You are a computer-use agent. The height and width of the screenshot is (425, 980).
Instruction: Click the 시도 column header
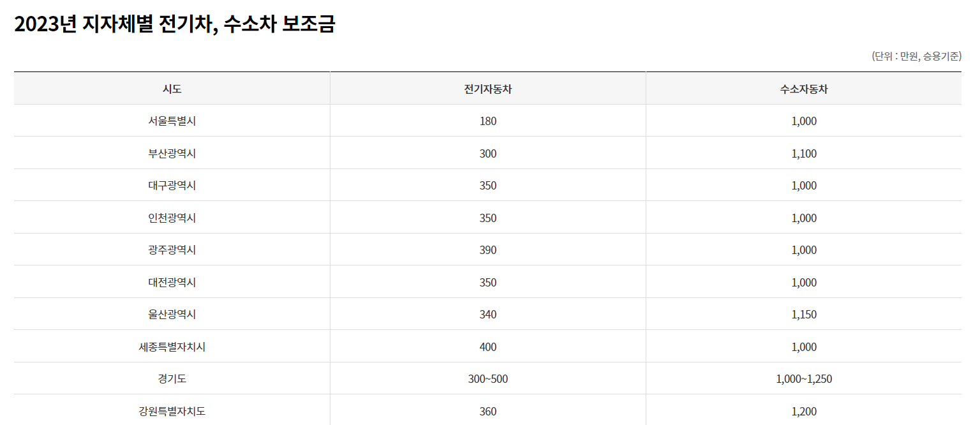pos(172,89)
